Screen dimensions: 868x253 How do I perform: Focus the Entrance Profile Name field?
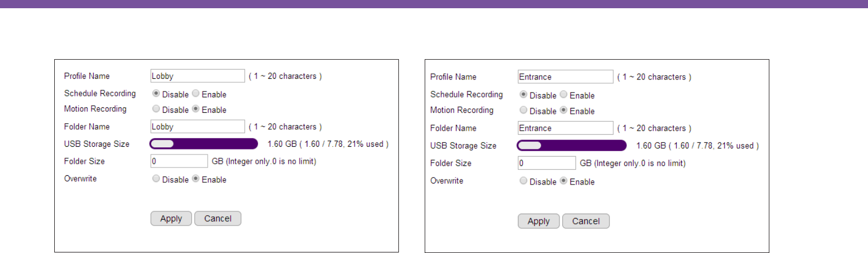click(566, 77)
